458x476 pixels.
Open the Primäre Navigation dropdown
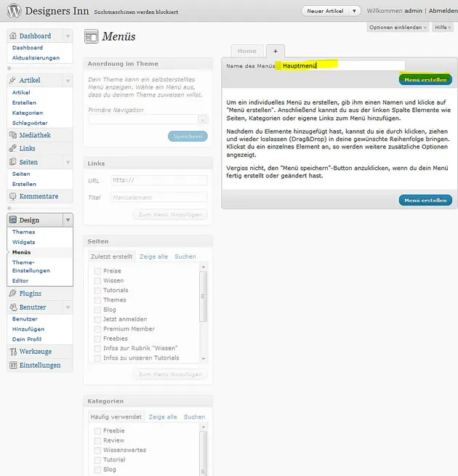pyautogui.click(x=148, y=119)
